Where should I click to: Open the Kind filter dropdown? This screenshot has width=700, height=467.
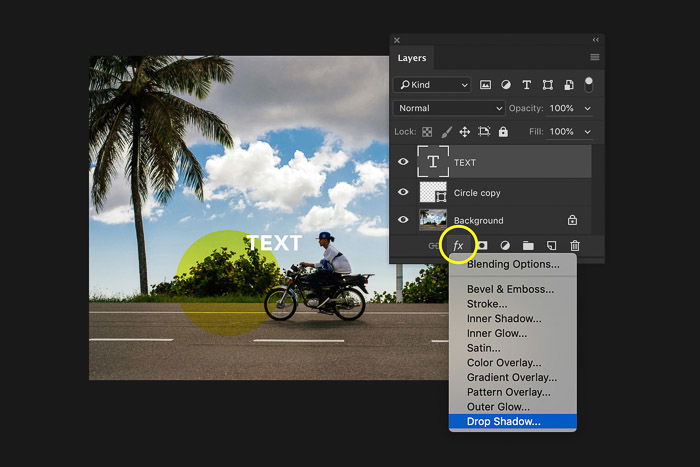pos(432,85)
